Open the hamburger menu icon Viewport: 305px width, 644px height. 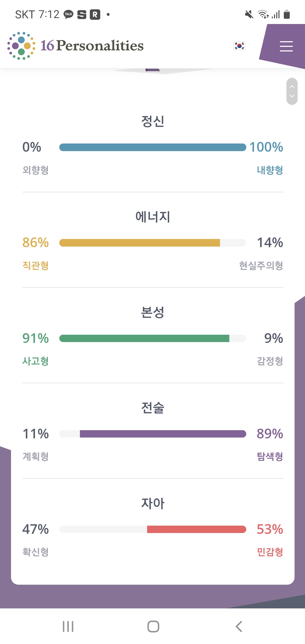286,46
